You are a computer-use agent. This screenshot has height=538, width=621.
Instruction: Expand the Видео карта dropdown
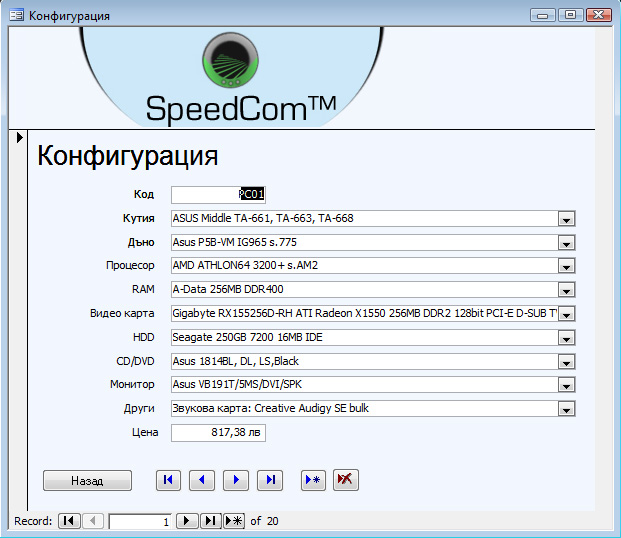coord(566,314)
